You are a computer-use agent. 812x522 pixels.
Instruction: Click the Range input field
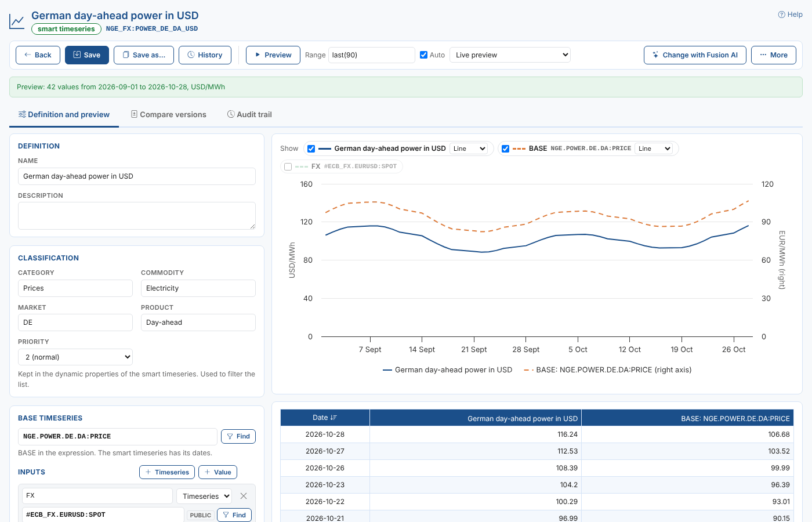pyautogui.click(x=372, y=55)
